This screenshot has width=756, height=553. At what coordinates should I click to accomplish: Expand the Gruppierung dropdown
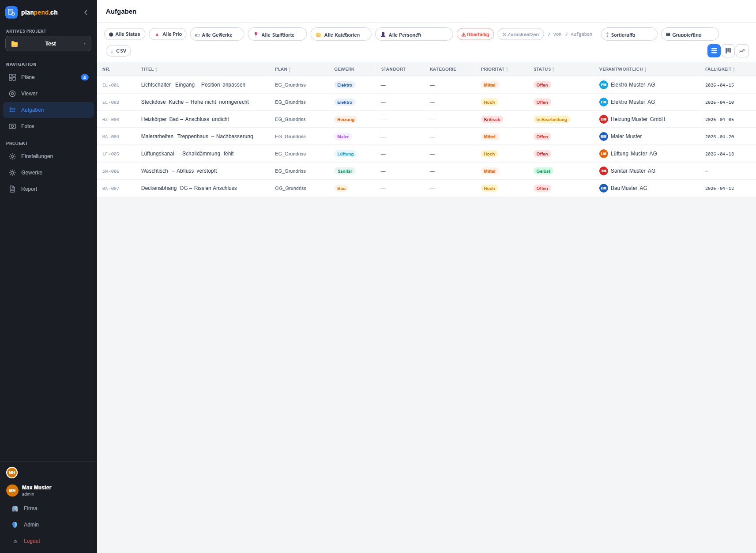coord(689,34)
